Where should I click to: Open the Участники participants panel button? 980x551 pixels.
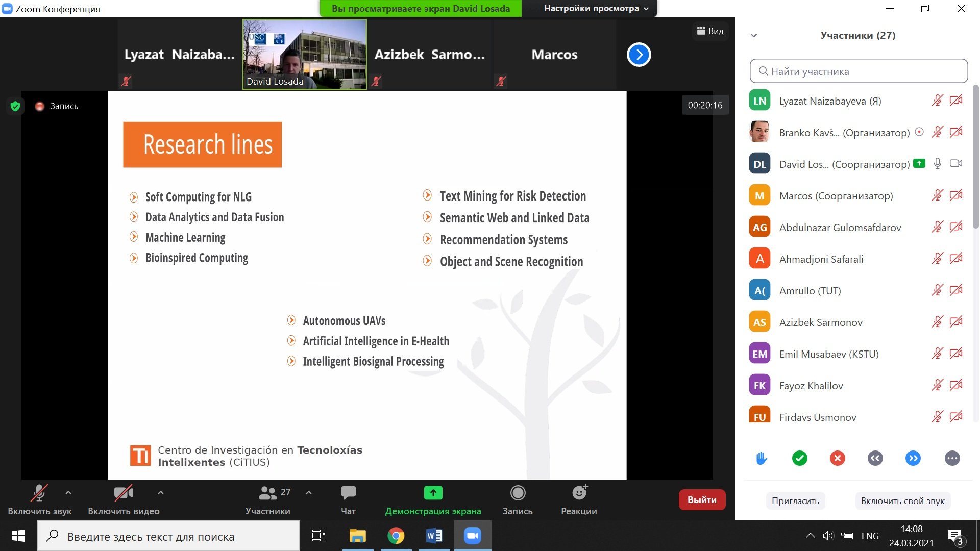[268, 499]
